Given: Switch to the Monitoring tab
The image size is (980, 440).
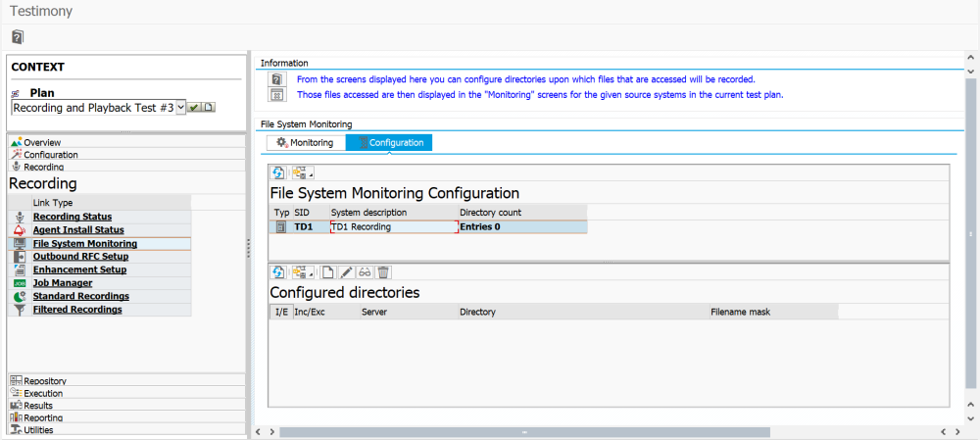Looking at the screenshot, I should tap(306, 142).
